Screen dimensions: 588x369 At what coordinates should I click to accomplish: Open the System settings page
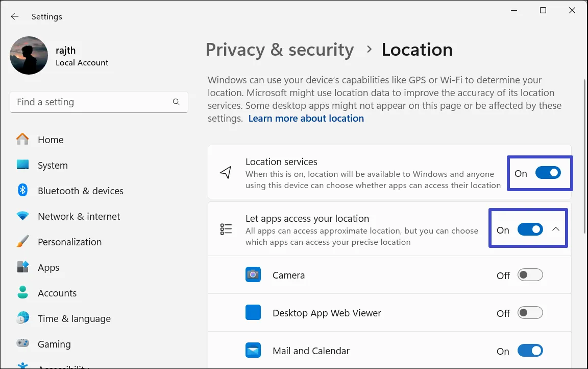(x=53, y=166)
